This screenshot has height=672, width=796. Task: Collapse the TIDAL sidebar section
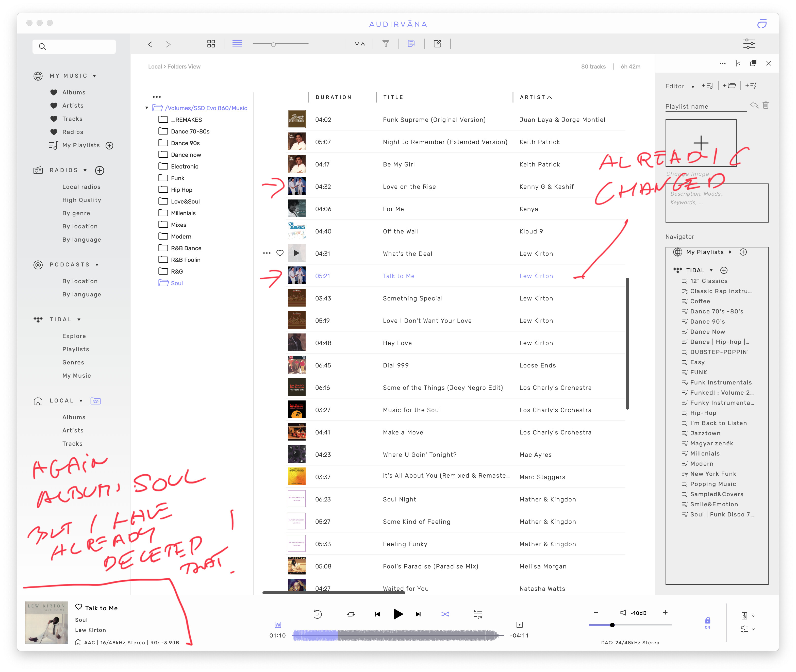(79, 320)
